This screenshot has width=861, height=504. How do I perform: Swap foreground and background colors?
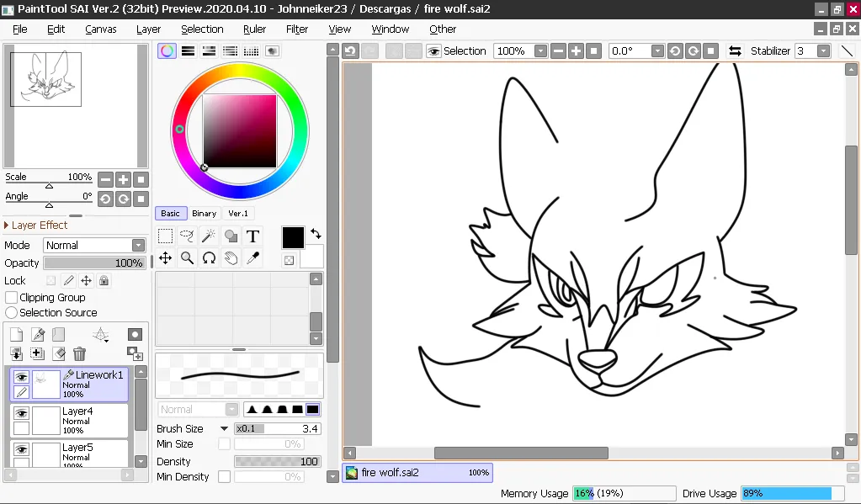tap(316, 233)
